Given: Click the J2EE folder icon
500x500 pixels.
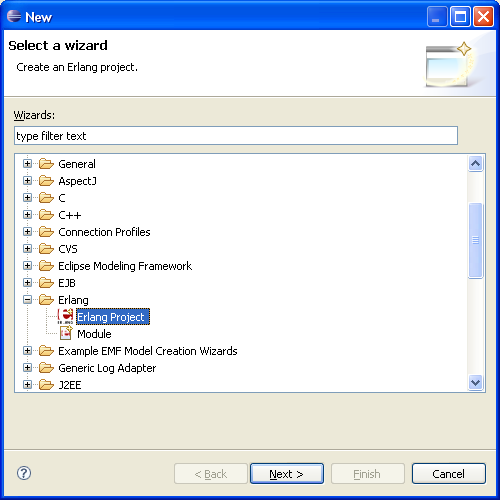Looking at the screenshot, I should tap(46, 385).
